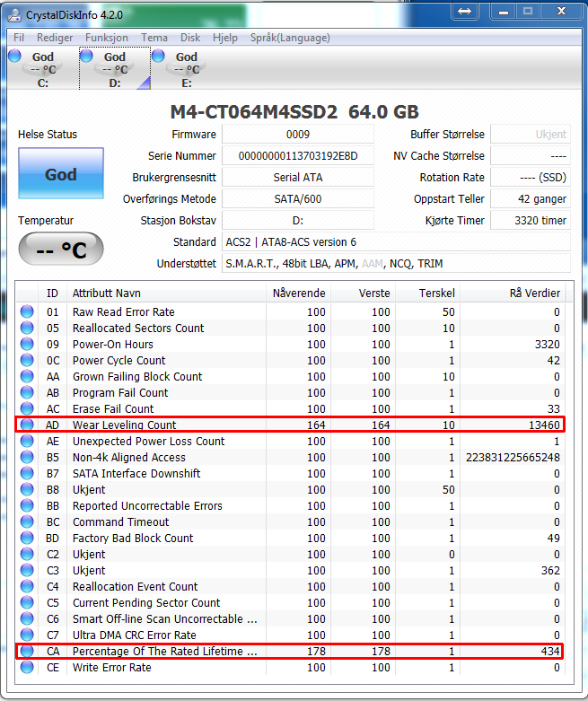The width and height of the screenshot is (588, 701).
Task: Click status orb for Current Pending Sector Count
Action: (x=27, y=602)
